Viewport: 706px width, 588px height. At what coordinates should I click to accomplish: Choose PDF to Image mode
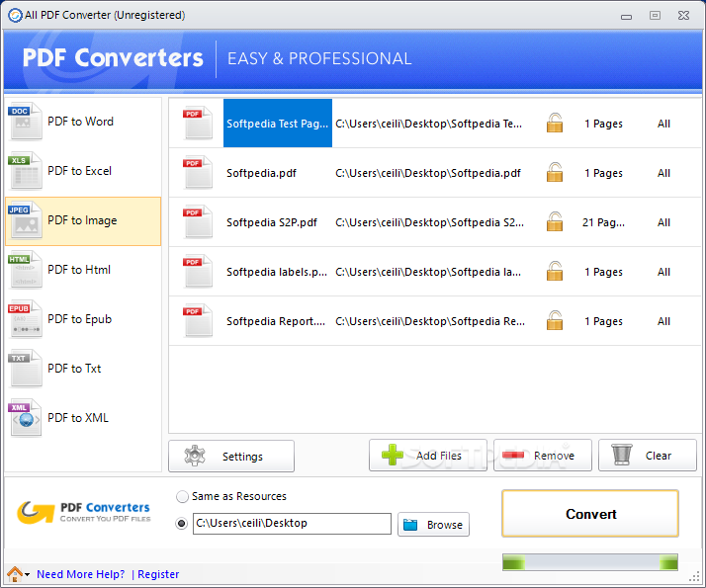(83, 221)
